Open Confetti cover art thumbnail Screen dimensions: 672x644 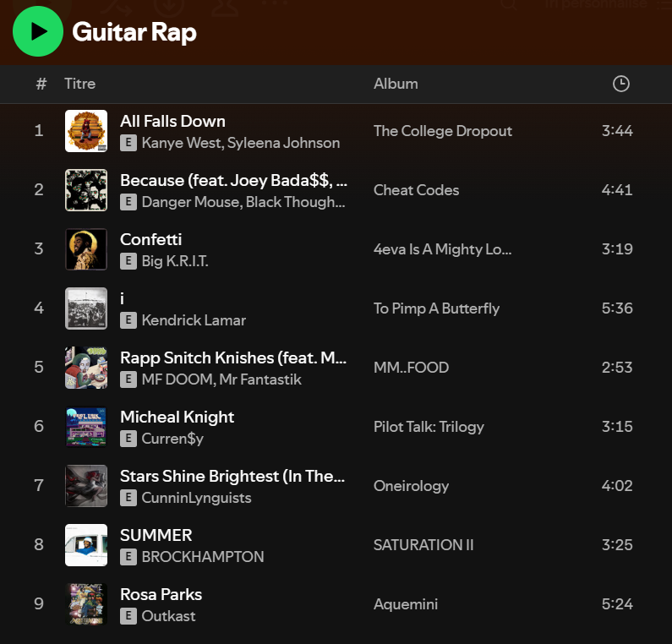86,249
